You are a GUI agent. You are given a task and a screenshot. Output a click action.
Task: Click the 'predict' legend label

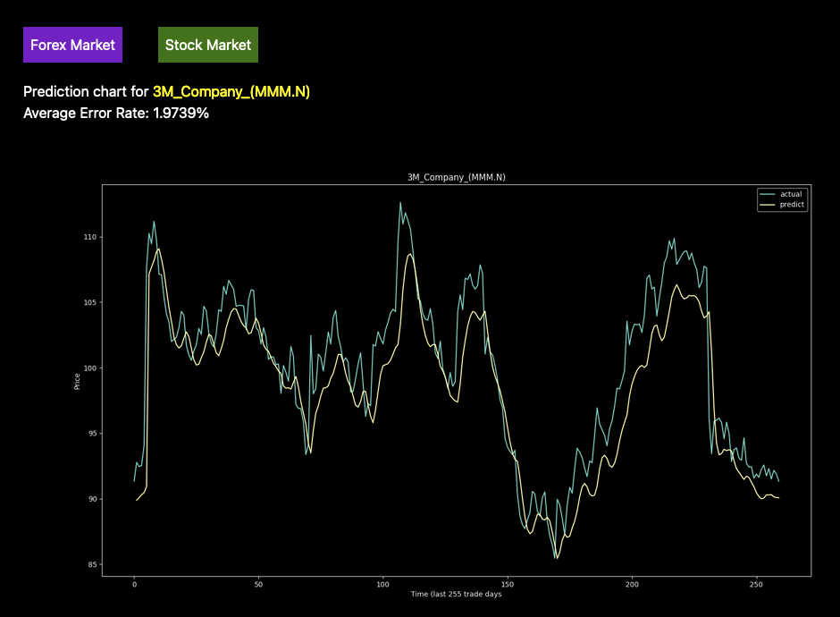click(792, 205)
